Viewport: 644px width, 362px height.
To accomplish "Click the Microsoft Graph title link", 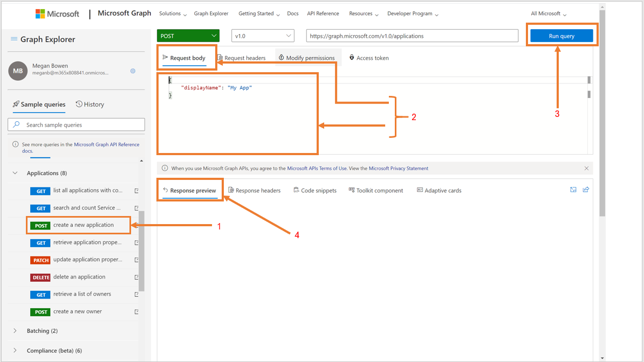I will point(125,13).
